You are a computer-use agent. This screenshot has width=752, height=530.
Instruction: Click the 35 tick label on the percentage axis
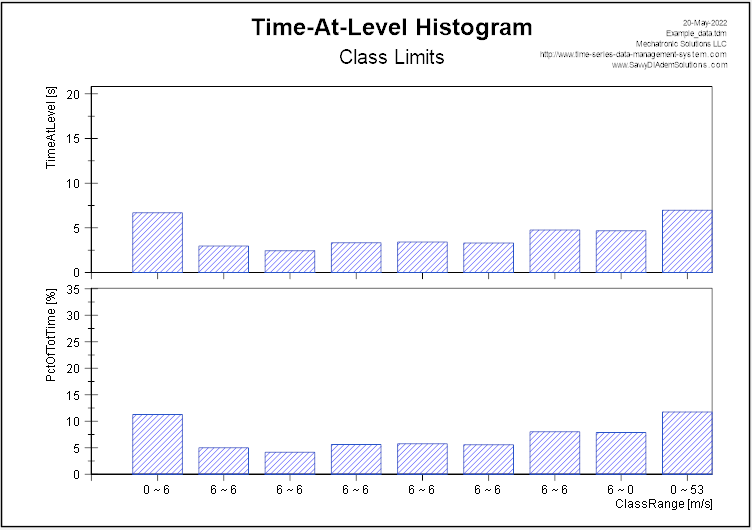74,289
